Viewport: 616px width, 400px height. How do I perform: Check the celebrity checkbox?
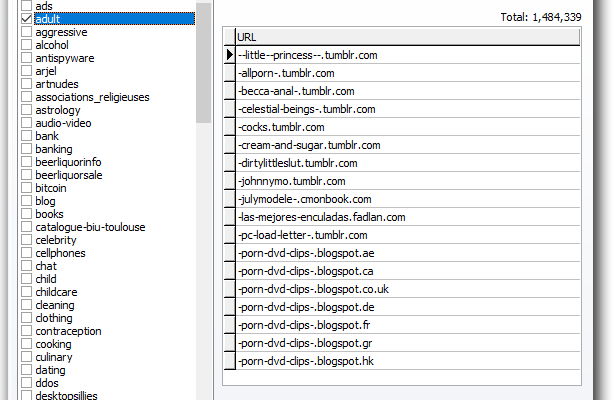26,239
